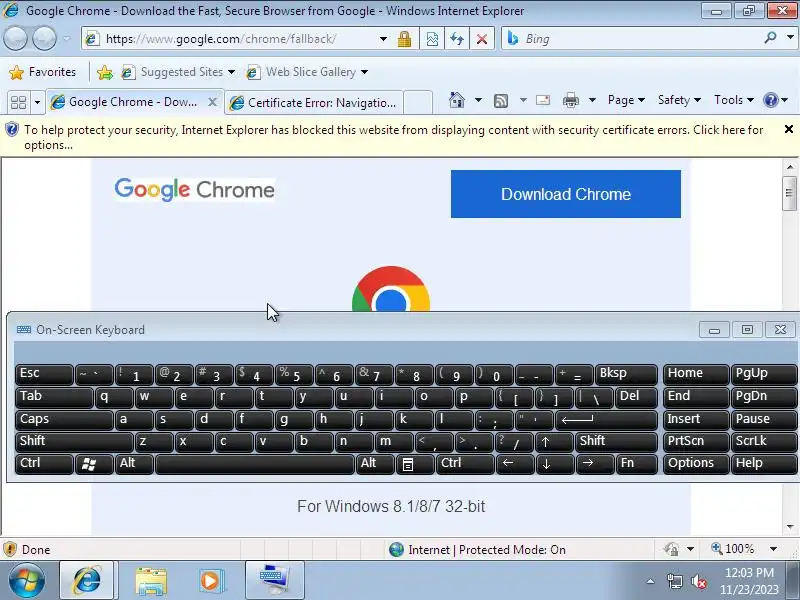
Task: Click the address bar URL field
Action: (x=230, y=39)
